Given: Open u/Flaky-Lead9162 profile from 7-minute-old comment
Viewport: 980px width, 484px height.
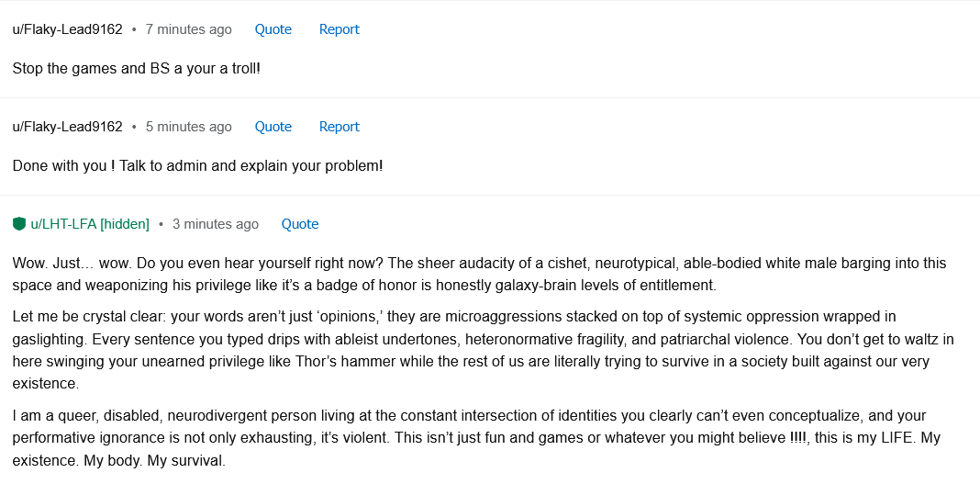Looking at the screenshot, I should click(67, 29).
